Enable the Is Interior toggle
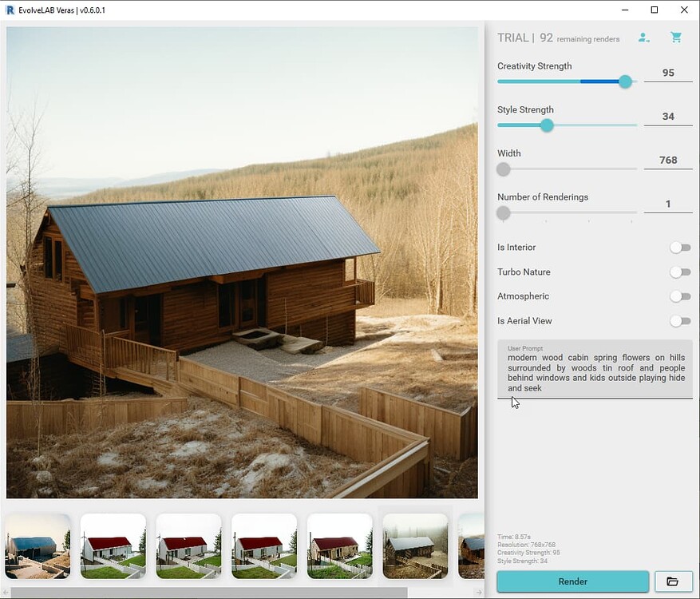 (680, 248)
